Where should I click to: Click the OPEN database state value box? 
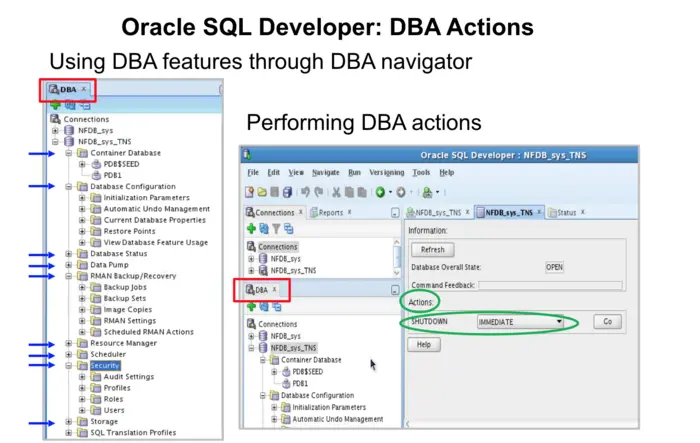tap(554, 267)
